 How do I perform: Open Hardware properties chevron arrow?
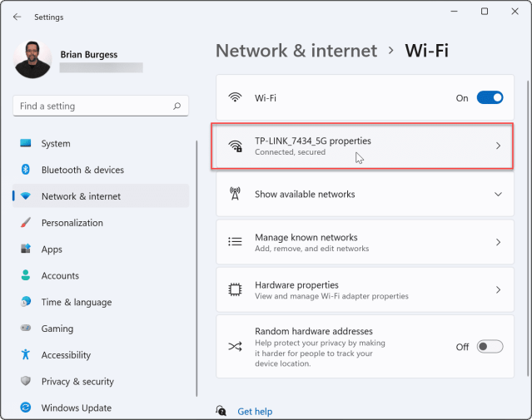click(498, 290)
